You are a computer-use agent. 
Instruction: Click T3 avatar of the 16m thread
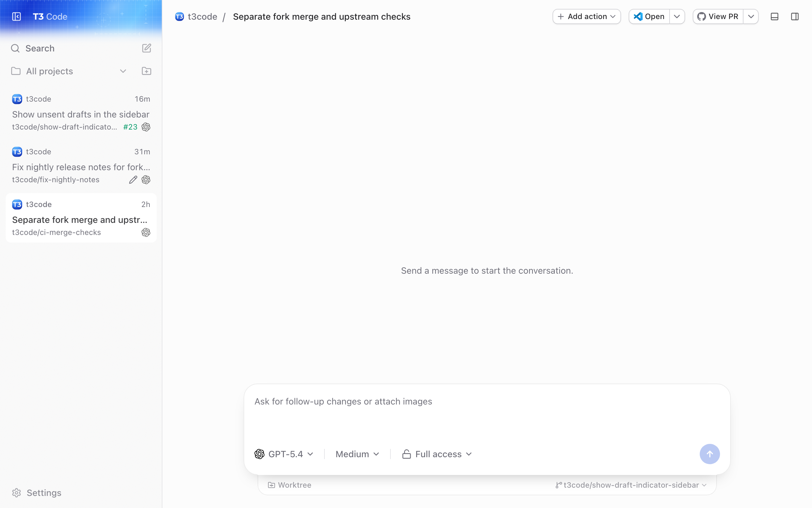[x=17, y=99]
